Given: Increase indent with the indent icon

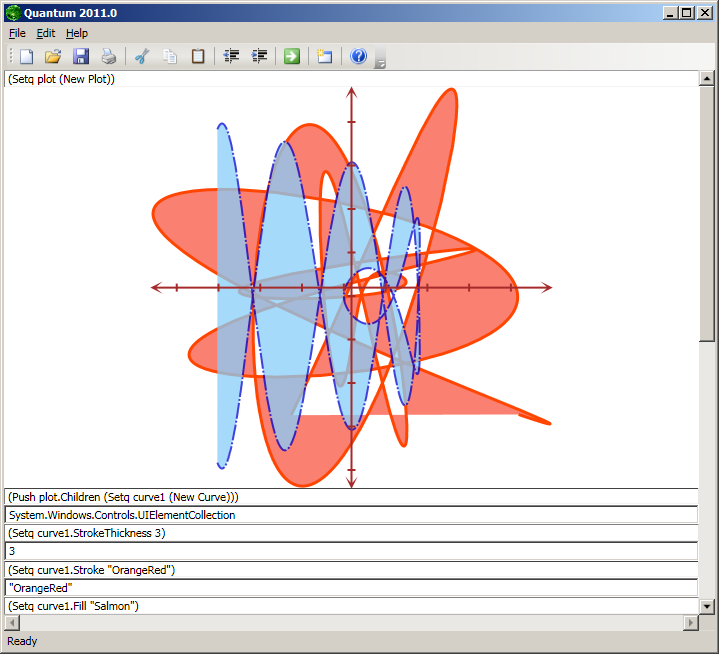Looking at the screenshot, I should 260,56.
